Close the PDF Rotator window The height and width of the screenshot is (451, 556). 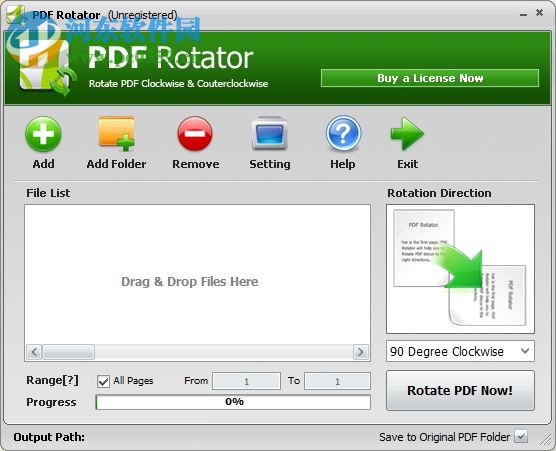pos(539,13)
